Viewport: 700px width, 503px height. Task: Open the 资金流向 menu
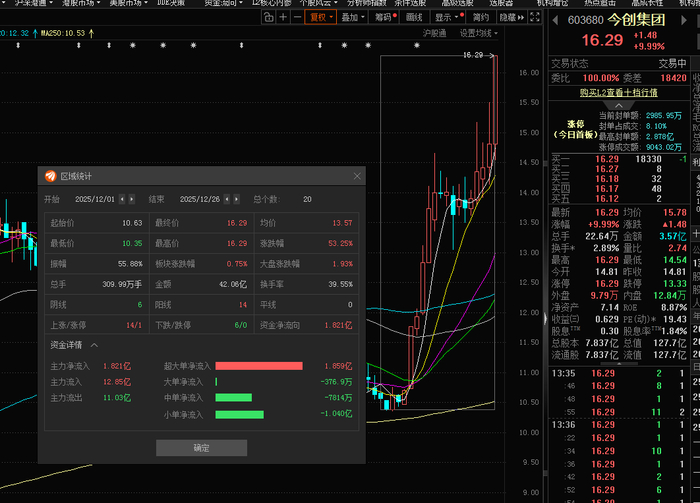(x=223, y=3)
